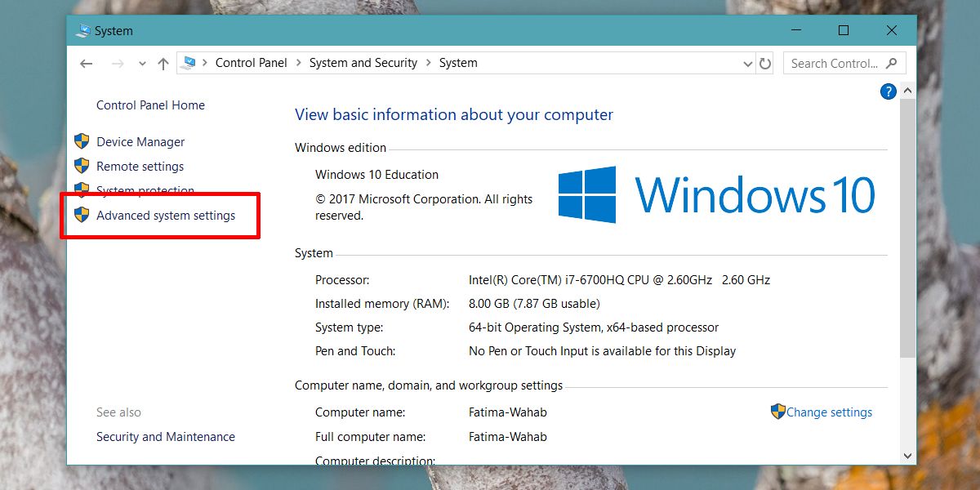Click the 'Fatima-Wahab' computer name value
980x490 pixels.
pyautogui.click(x=508, y=412)
